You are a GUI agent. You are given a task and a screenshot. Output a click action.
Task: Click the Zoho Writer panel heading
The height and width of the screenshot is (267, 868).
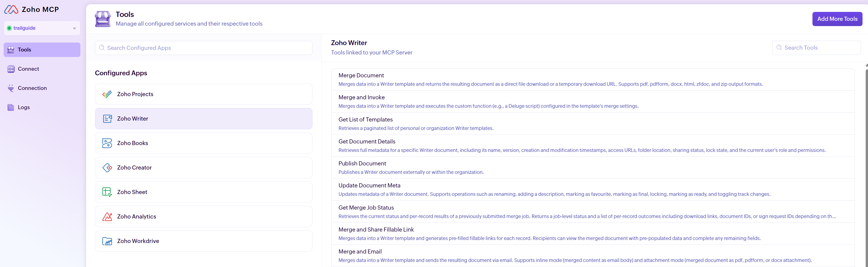(349, 43)
